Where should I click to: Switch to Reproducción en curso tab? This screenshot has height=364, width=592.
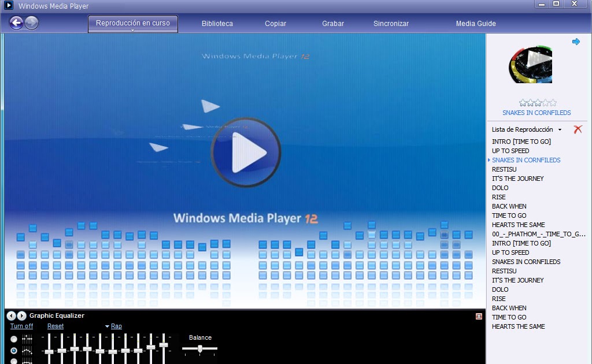point(133,23)
